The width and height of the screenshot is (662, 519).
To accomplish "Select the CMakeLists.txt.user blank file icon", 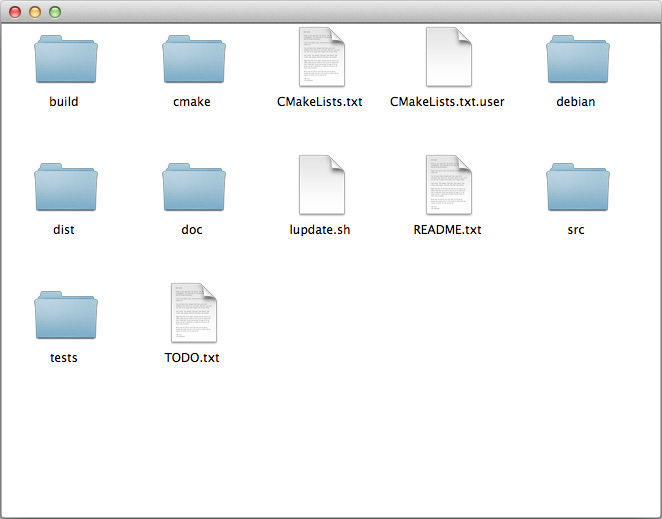I will click(449, 57).
